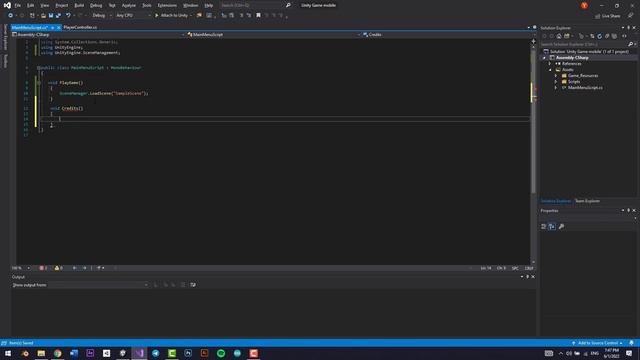The width and height of the screenshot is (640, 360).
Task: Open the Extensions menu
Action: (x=167, y=5)
